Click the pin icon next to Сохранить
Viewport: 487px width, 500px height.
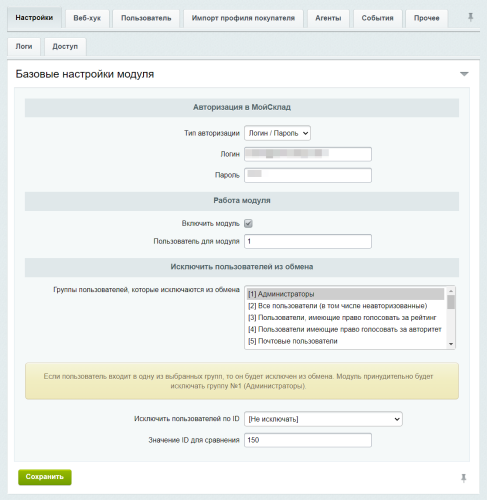tap(463, 478)
